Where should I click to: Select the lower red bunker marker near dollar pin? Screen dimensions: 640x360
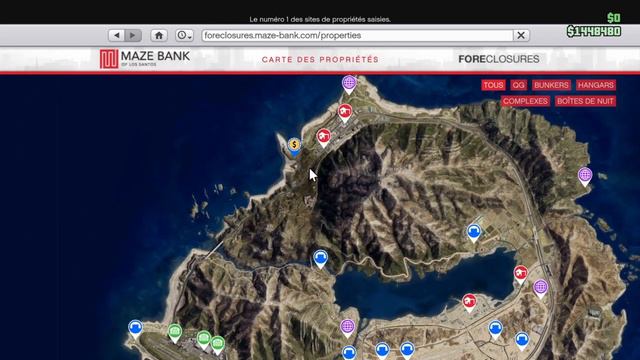click(324, 137)
